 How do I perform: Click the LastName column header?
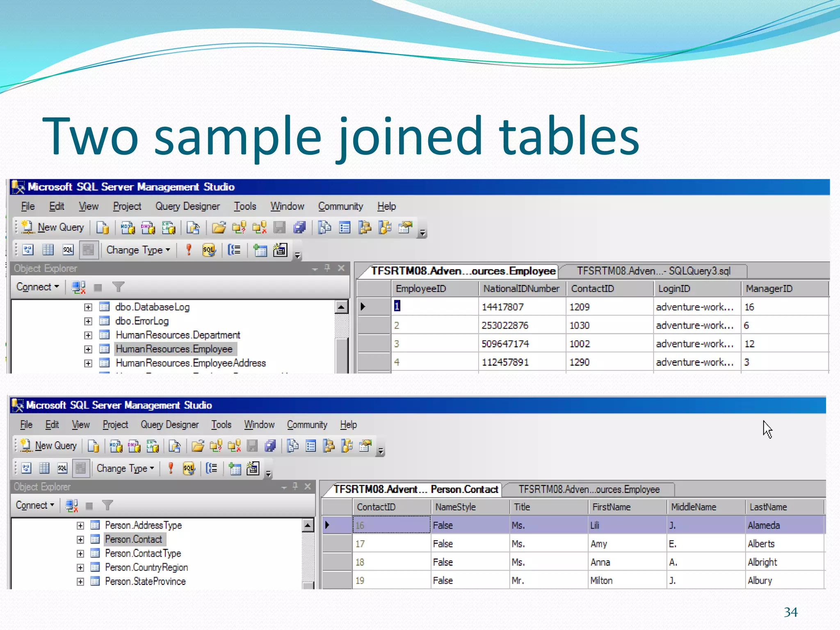(x=785, y=507)
